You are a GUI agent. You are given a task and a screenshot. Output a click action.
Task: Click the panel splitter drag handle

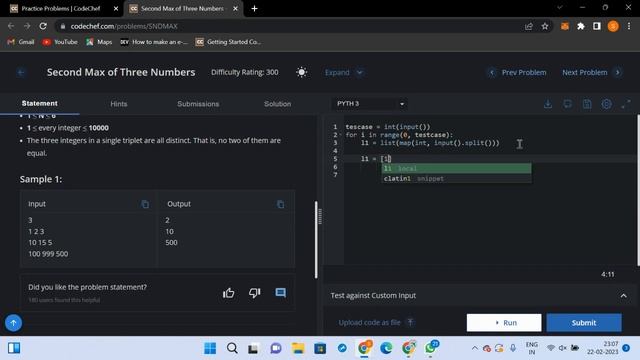[x=320, y=216]
